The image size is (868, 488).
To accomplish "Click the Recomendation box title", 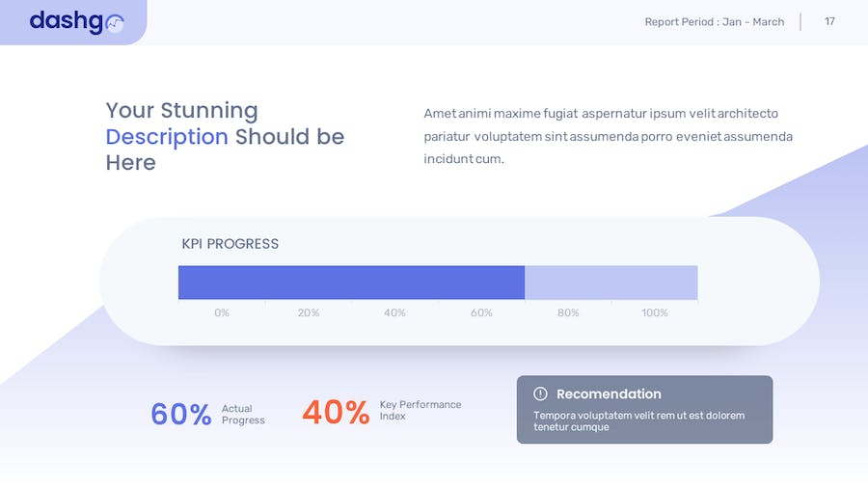I will [609, 393].
